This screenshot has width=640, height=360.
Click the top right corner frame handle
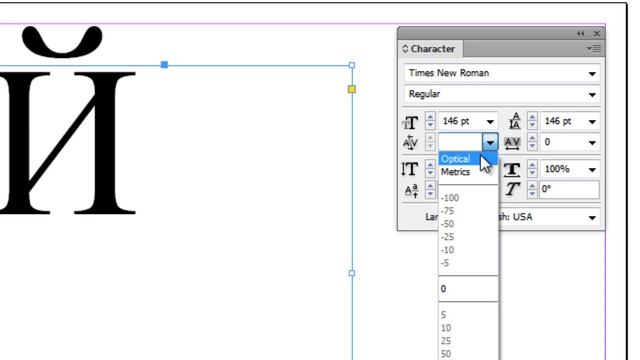click(x=352, y=65)
